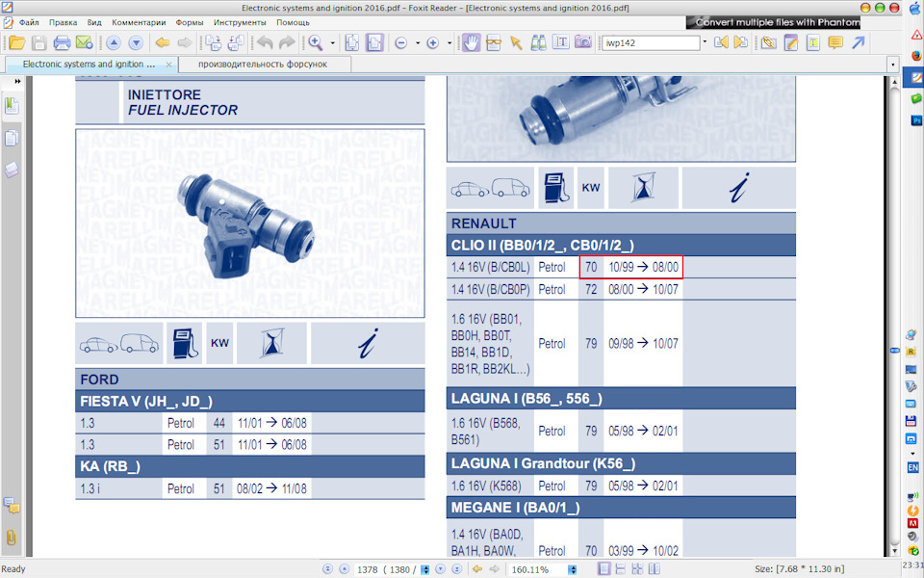Expand the search field history dropdown
Viewport: 924px width, 578px height.
705,43
